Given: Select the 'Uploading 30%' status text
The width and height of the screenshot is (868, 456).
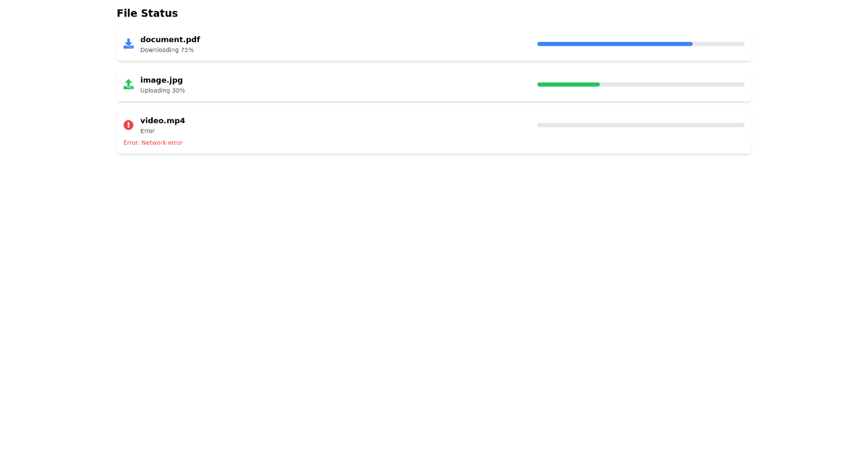Looking at the screenshot, I should pyautogui.click(x=163, y=90).
